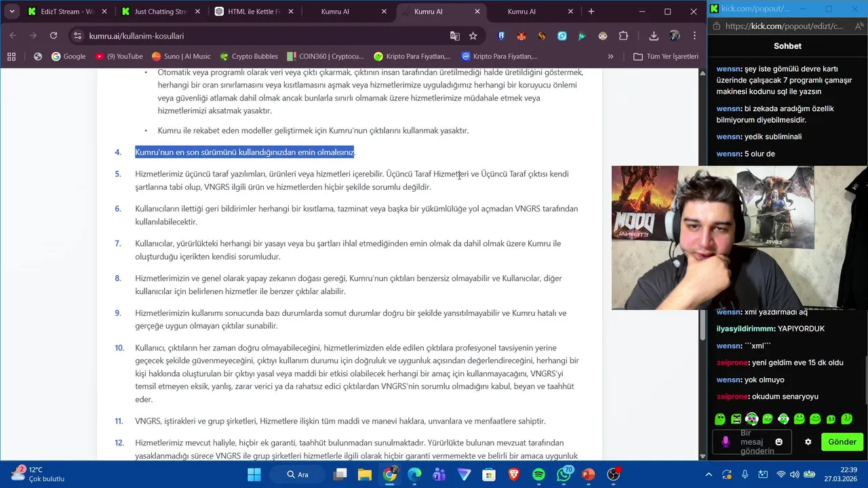This screenshot has height=488, width=868.
Task: Send message with Gönder button
Action: point(842,442)
